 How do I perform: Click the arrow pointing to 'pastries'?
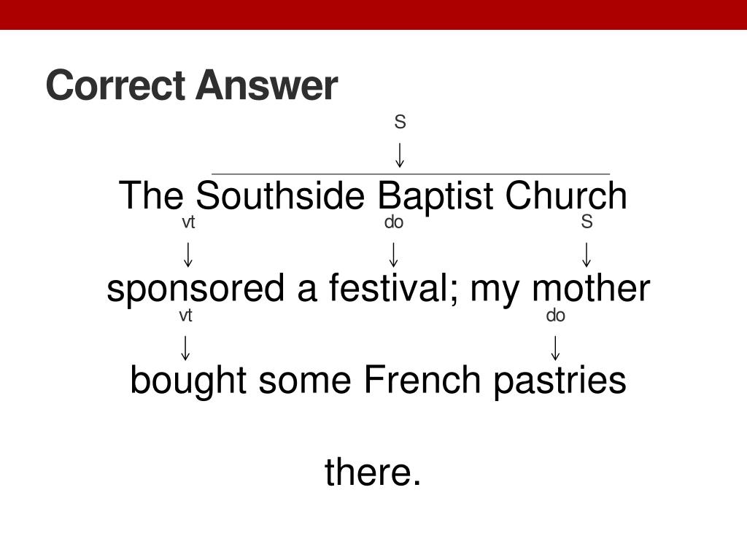[555, 348]
